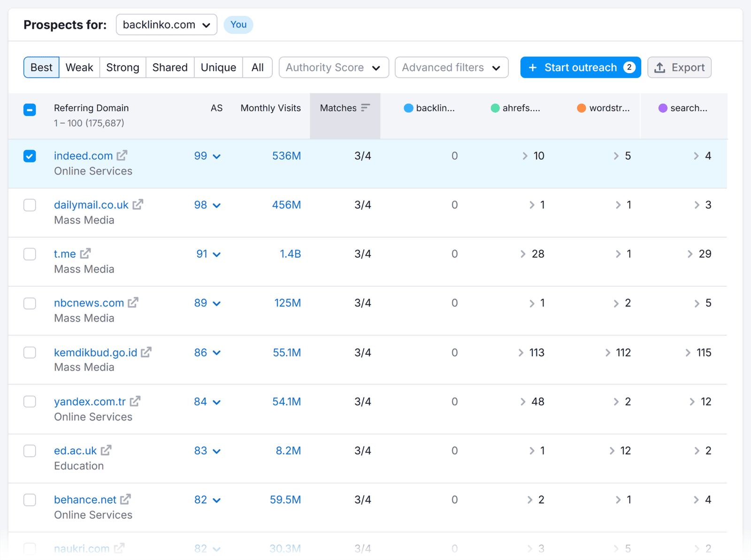The width and height of the screenshot is (751, 560).
Task: Select the Unique tab
Action: 218,67
